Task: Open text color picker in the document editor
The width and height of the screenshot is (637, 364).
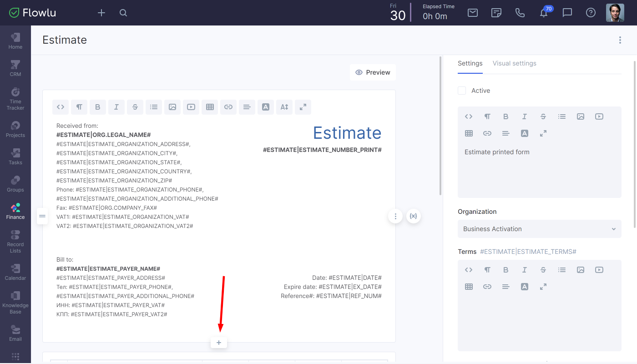Action: (x=265, y=107)
